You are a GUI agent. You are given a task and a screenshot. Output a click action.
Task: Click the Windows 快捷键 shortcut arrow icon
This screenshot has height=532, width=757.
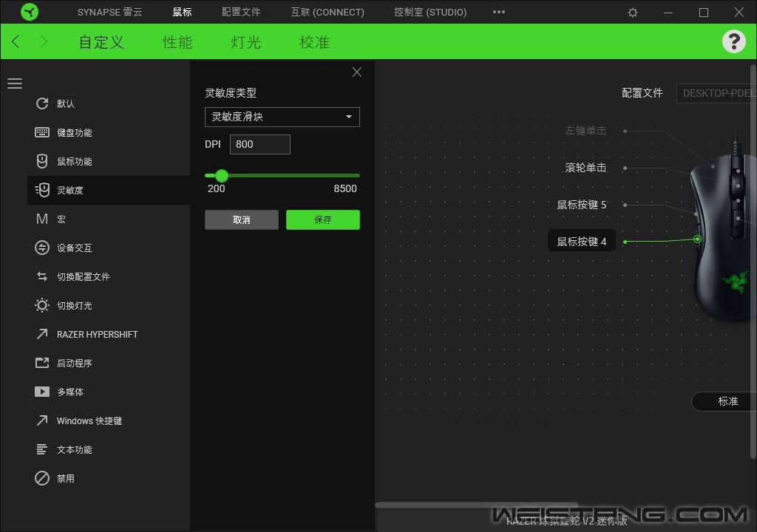pos(42,420)
